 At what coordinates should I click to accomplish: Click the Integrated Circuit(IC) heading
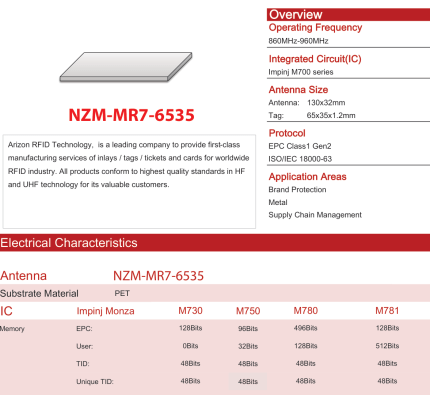(315, 59)
